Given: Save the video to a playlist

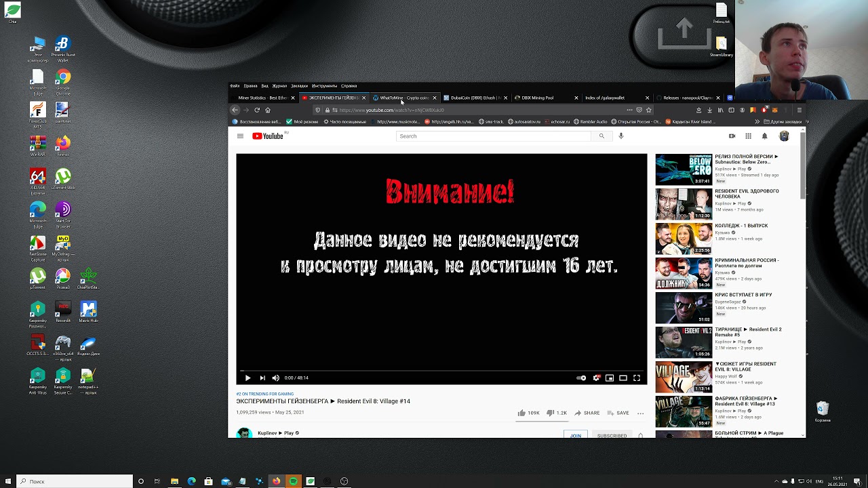Looking at the screenshot, I should coord(618,413).
